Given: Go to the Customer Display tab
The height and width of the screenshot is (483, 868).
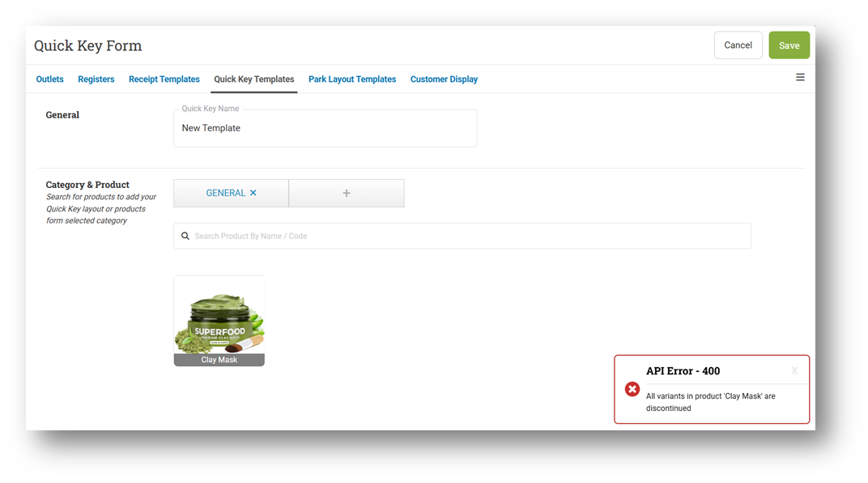Looking at the screenshot, I should coord(444,79).
